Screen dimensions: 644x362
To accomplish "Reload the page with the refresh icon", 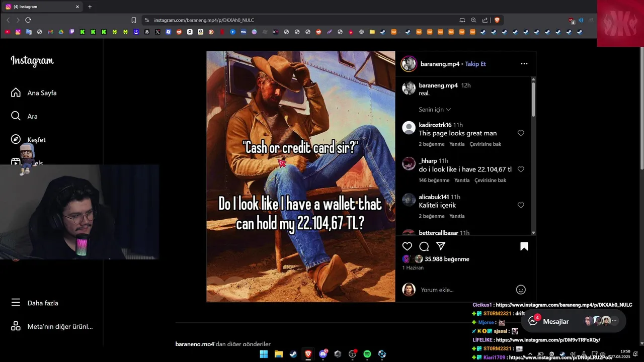I will [28, 20].
